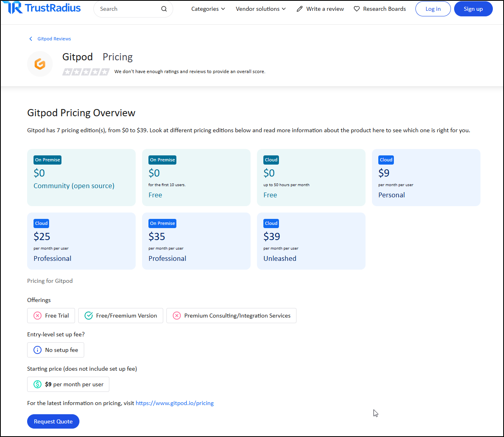Click the Sign up button
The image size is (504, 437).
point(473,9)
